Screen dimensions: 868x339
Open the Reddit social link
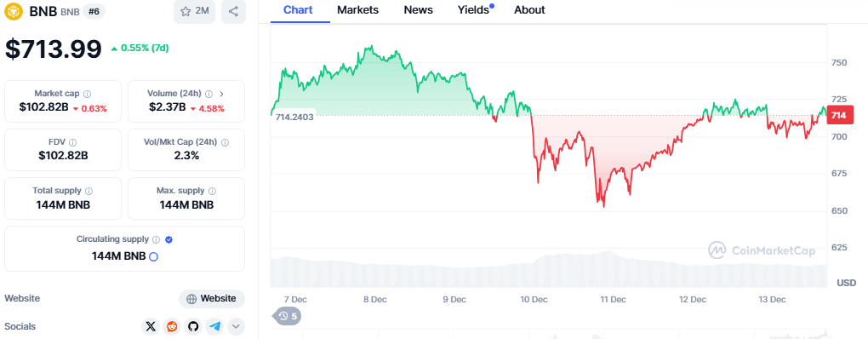coord(172,326)
